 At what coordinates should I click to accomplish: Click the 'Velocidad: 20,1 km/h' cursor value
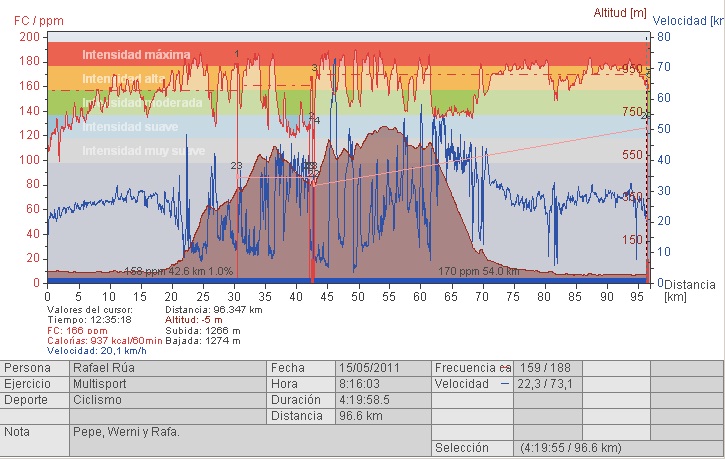[x=97, y=351]
